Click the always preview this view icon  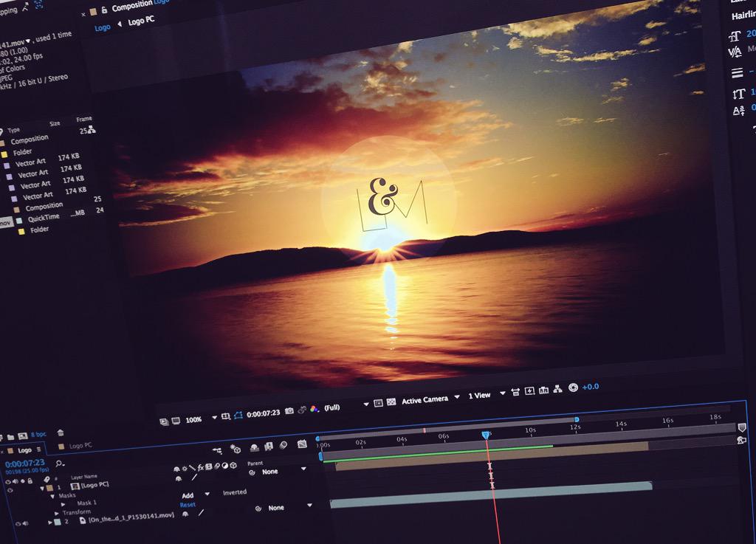(164, 421)
